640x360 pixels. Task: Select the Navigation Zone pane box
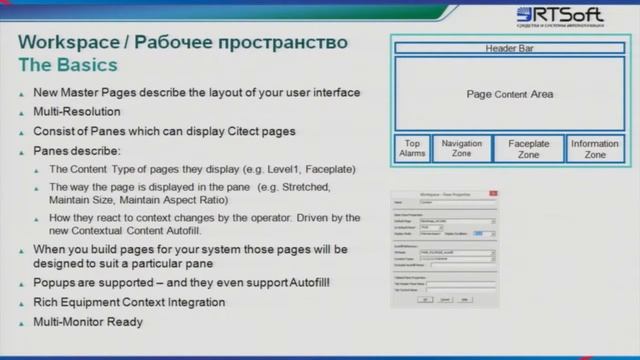pos(462,149)
